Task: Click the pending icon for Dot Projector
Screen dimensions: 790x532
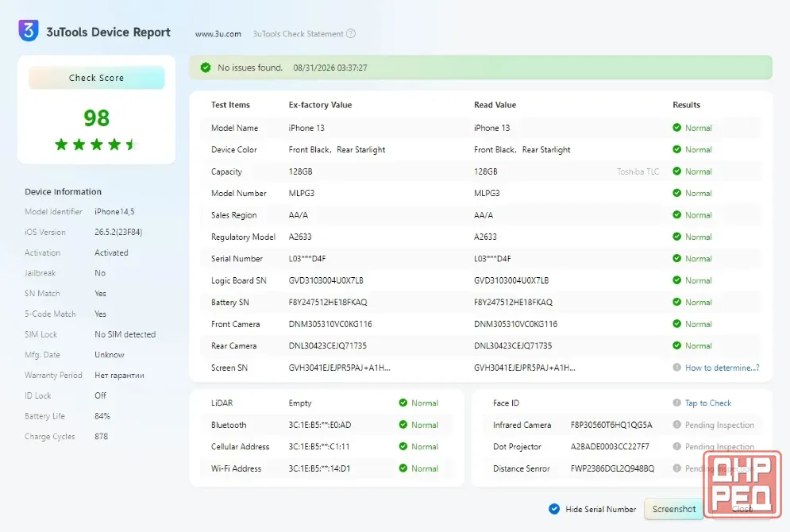Action: pos(676,446)
